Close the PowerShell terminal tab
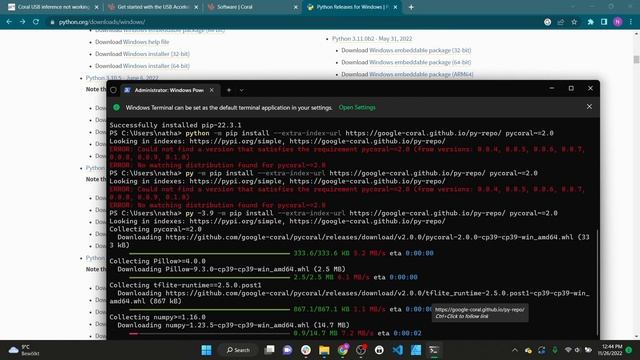Image resolution: width=640 pixels, height=360 pixels. 211,90
